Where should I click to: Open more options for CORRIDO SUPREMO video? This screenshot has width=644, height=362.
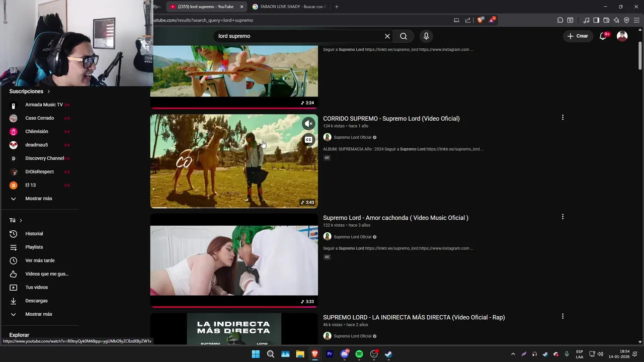pos(562,118)
